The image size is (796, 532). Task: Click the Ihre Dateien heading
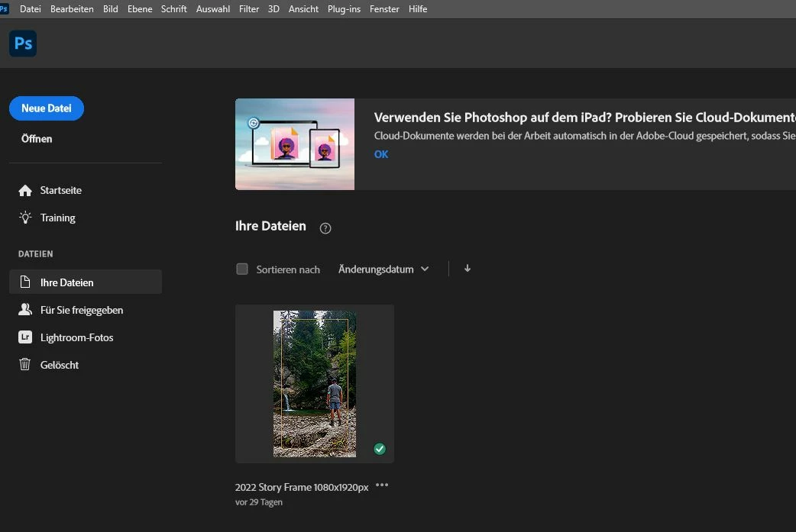tap(270, 226)
